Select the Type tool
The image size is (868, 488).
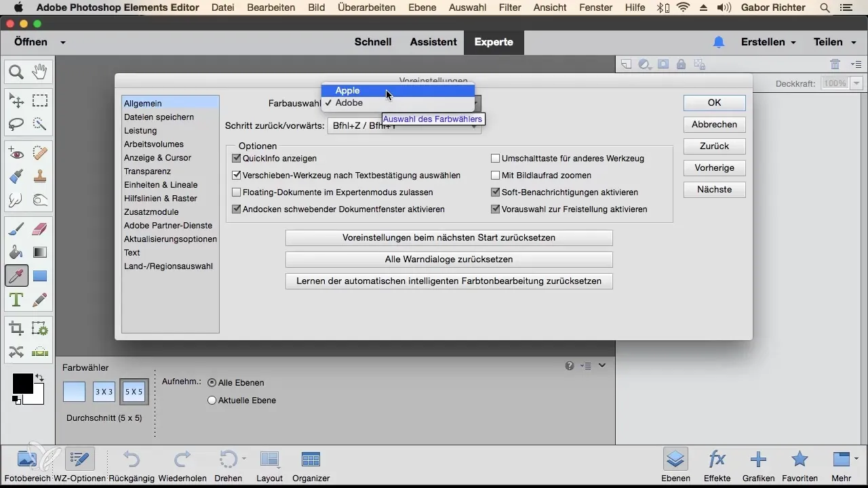click(16, 299)
